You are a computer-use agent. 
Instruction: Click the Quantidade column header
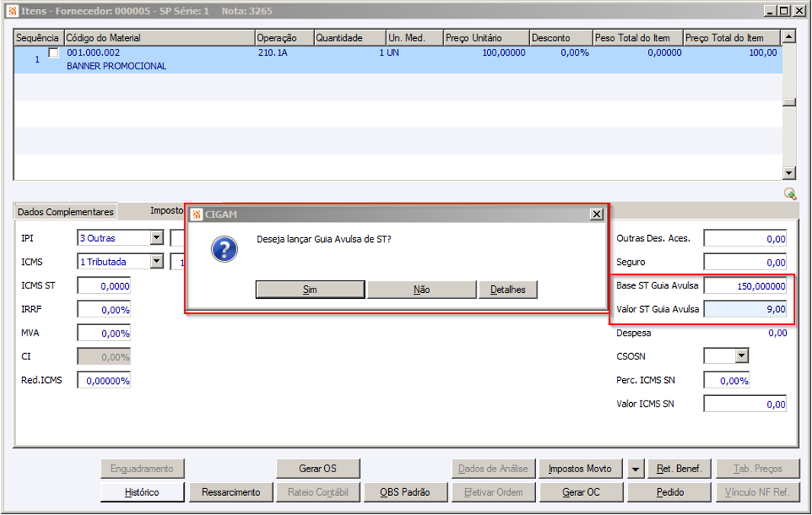pos(350,38)
